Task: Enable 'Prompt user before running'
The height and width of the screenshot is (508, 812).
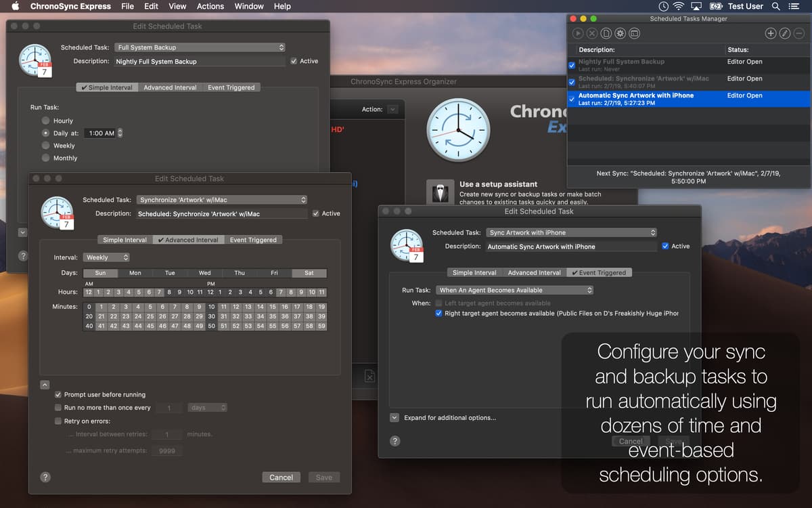Action: [x=58, y=394]
